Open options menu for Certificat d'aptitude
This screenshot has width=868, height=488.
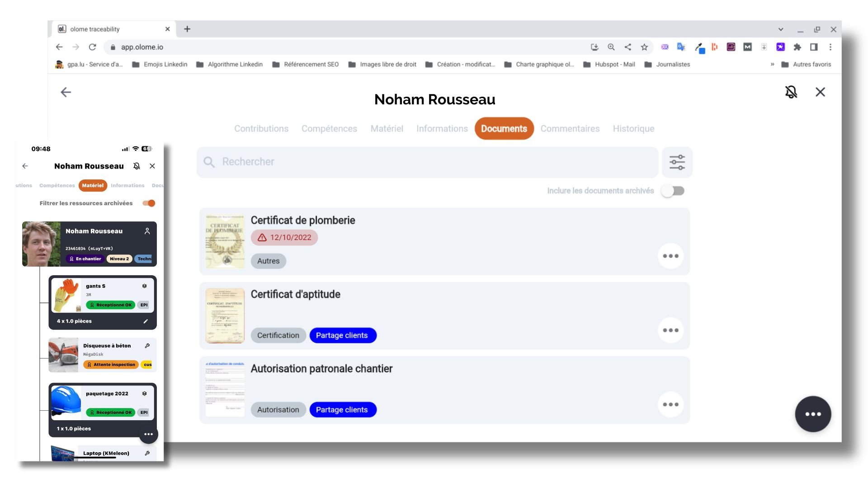[670, 330]
